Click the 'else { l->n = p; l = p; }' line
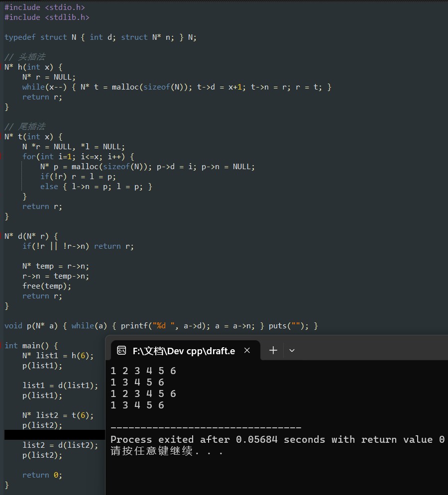 pos(96,187)
